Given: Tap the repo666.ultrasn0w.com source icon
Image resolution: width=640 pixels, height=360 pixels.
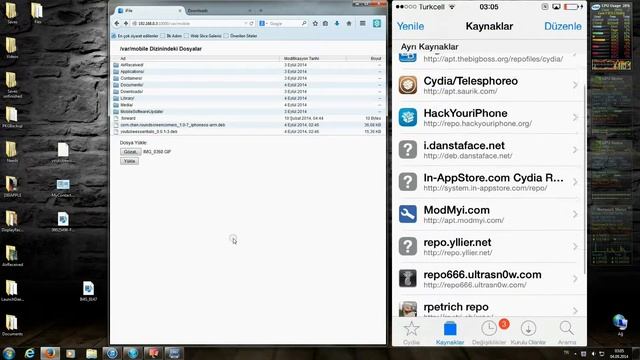Looking at the screenshot, I should pos(408,278).
